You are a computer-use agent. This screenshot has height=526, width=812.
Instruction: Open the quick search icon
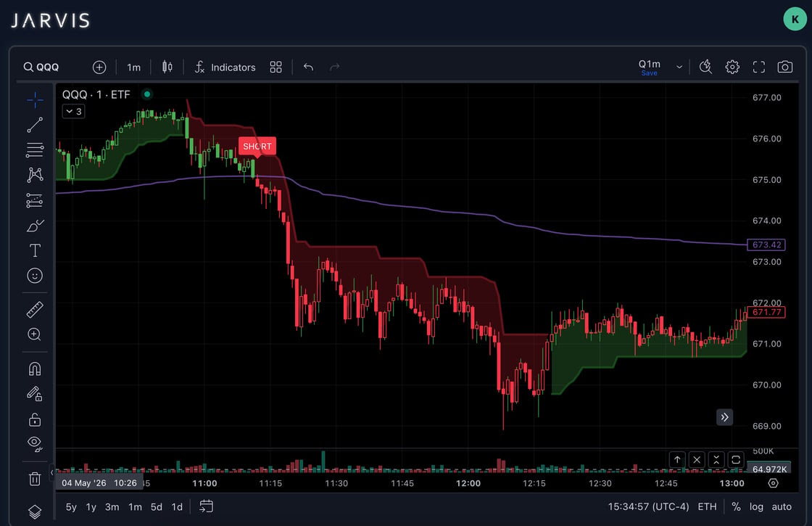click(x=705, y=67)
